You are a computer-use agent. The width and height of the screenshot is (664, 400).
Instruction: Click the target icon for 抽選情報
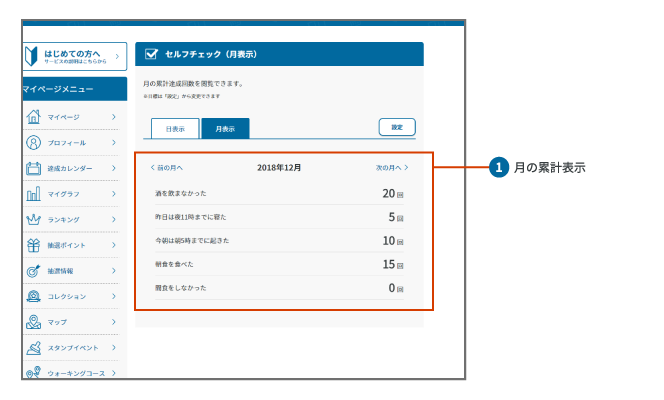33,271
